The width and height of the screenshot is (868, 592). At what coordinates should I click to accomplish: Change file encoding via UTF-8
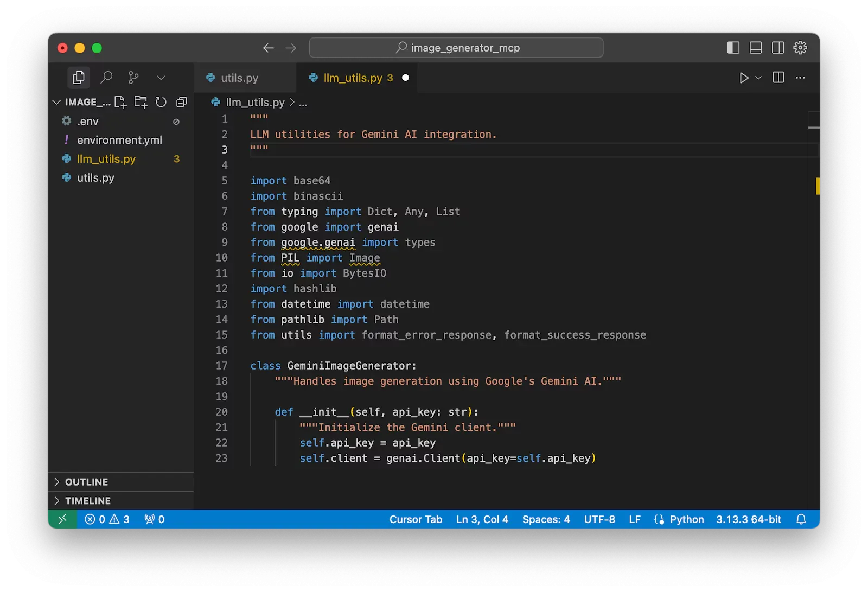coord(599,519)
